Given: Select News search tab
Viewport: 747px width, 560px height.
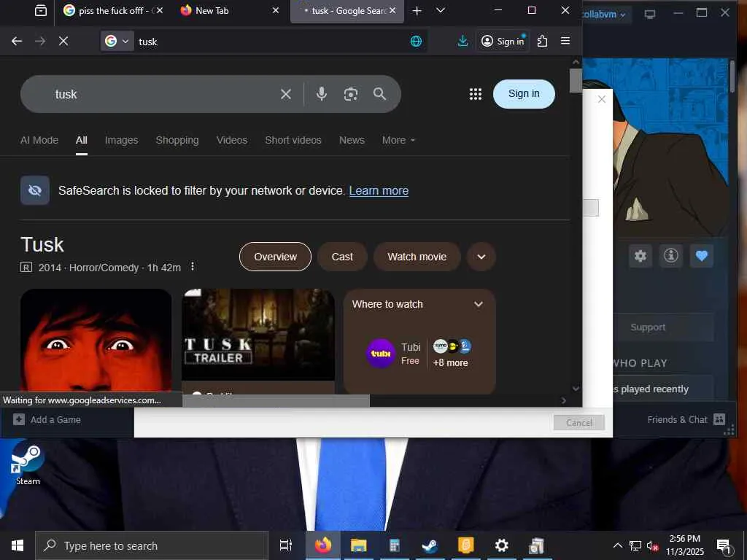Looking at the screenshot, I should (352, 140).
